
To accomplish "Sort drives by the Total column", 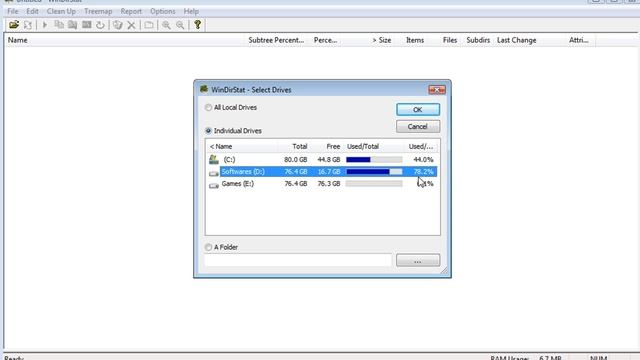I will (294, 146).
